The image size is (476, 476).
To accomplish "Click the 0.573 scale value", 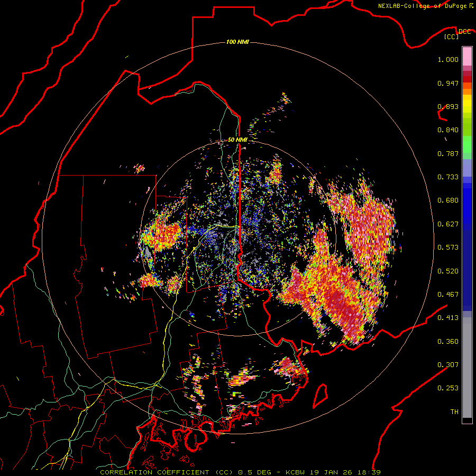I will 448,248.
